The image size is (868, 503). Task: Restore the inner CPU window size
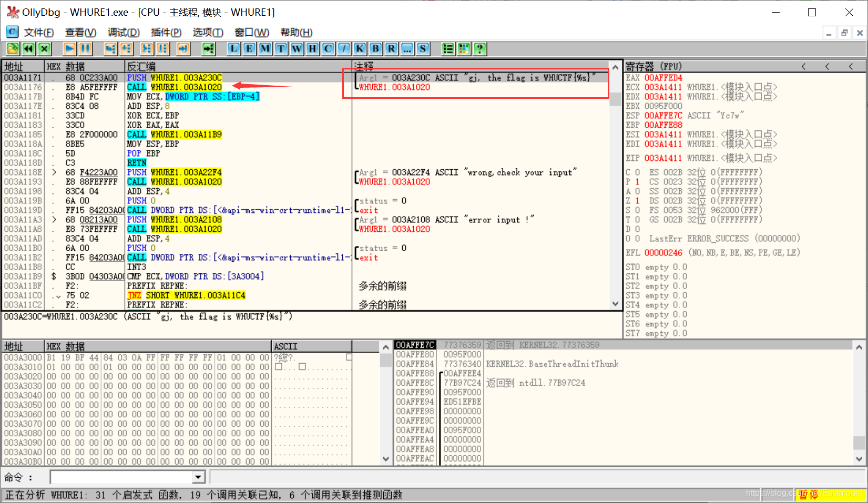844,33
